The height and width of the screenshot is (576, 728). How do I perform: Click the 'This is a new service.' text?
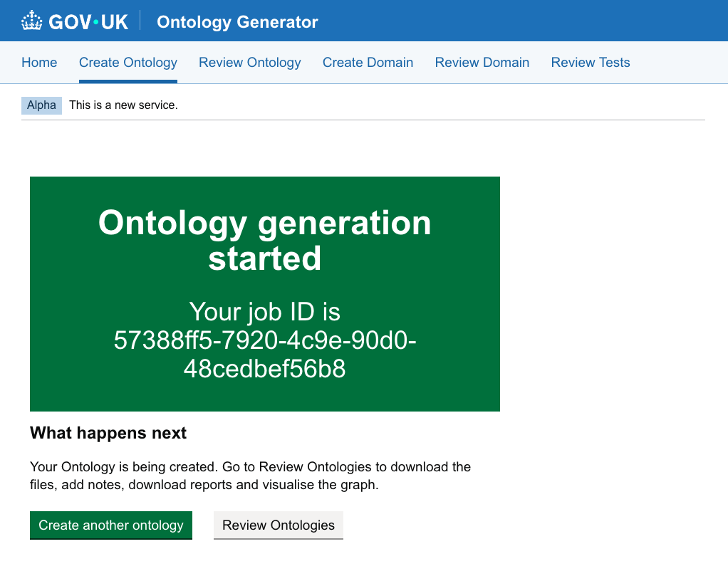click(123, 105)
